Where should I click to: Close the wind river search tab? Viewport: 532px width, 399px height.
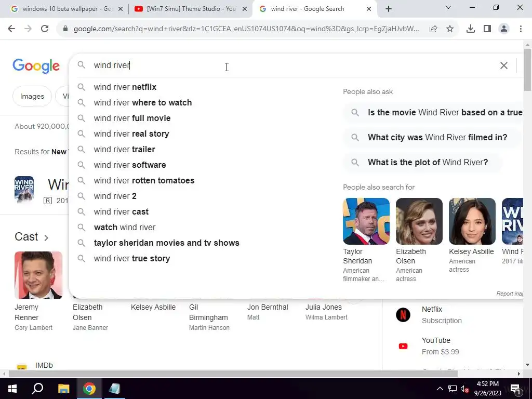pos(369,9)
